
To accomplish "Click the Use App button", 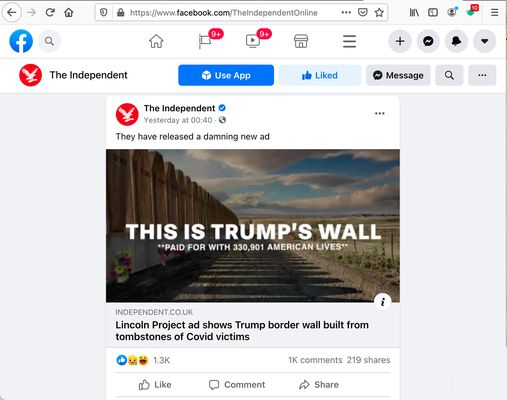I will point(226,75).
